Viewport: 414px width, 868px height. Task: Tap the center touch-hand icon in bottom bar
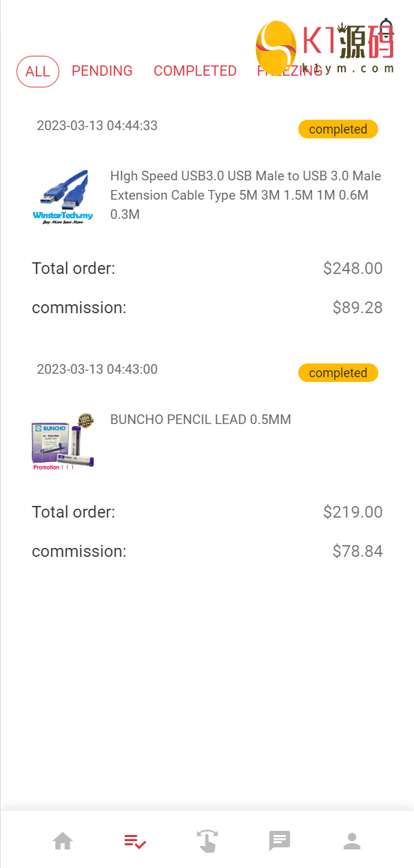pos(207,841)
